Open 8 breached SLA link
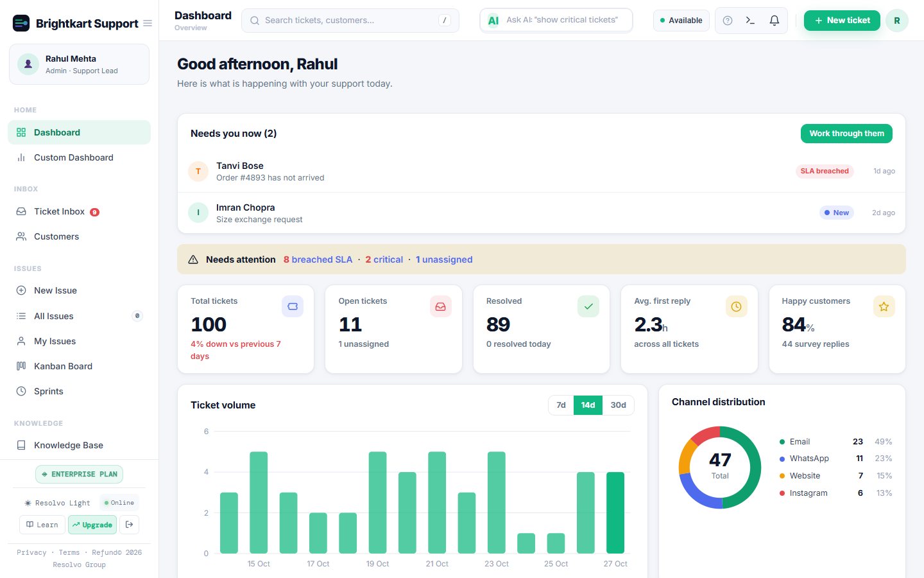Screen dimensions: 924x578 coord(318,259)
